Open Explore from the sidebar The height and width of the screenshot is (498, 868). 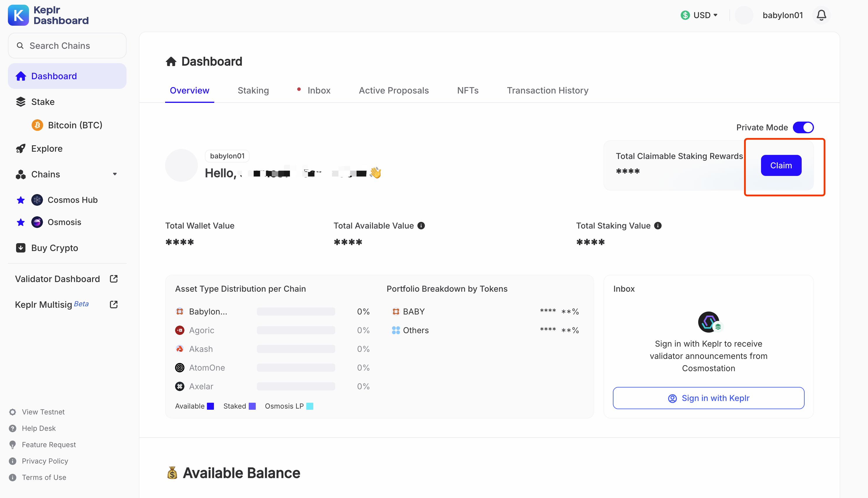46,148
